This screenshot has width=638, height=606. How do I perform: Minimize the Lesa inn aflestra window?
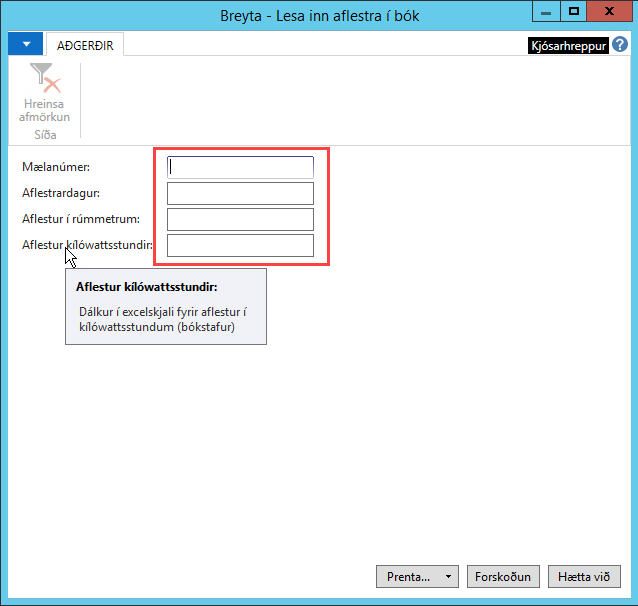click(545, 11)
